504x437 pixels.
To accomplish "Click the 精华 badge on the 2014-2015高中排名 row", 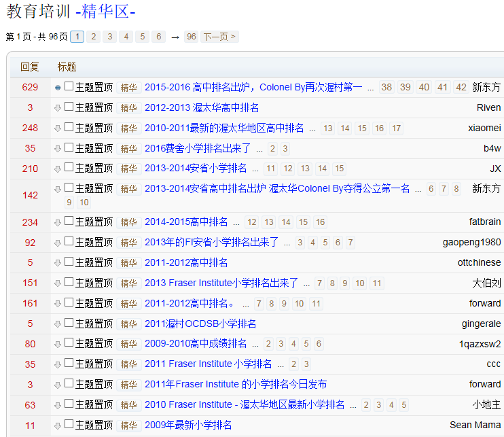I will (x=128, y=222).
